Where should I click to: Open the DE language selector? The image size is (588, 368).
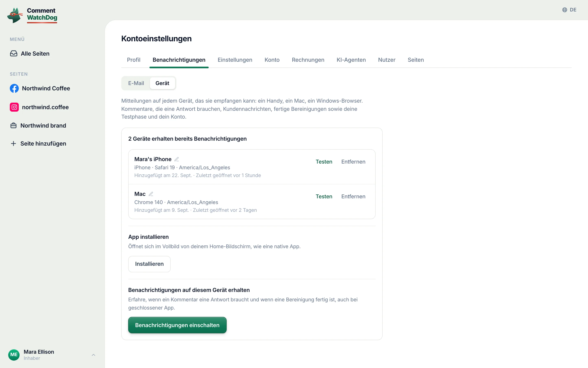click(569, 10)
